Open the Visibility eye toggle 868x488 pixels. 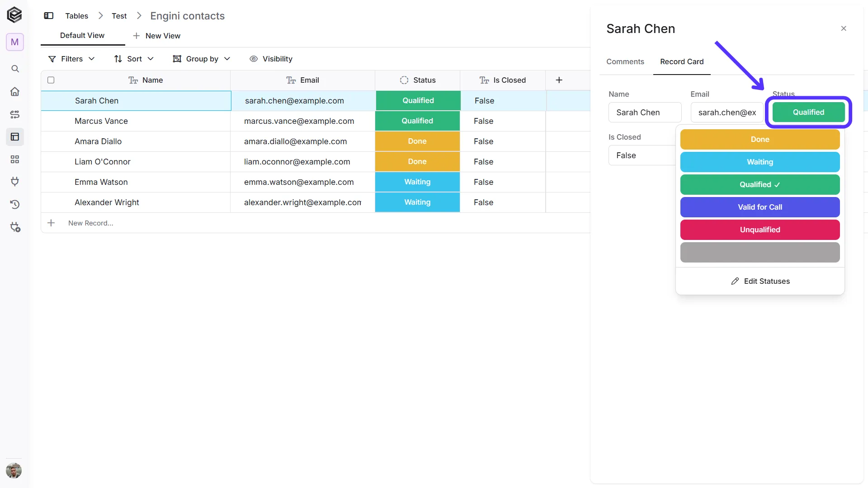click(x=254, y=59)
